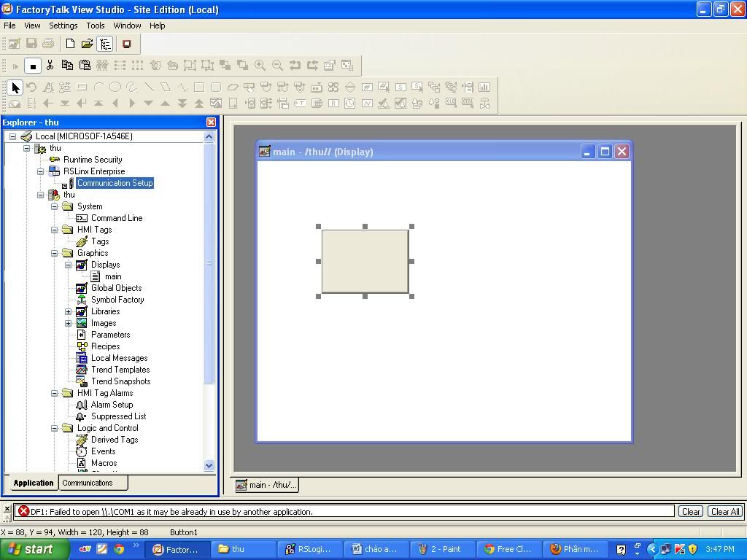This screenshot has height=560, width=747.
Task: Click the red client launch icon
Action: tap(126, 44)
